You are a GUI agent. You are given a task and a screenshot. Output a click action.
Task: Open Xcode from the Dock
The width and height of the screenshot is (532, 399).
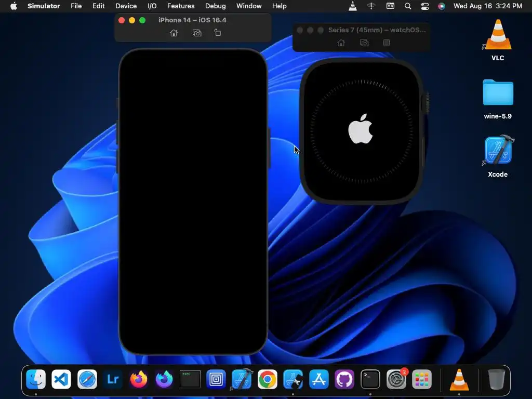(x=242, y=379)
